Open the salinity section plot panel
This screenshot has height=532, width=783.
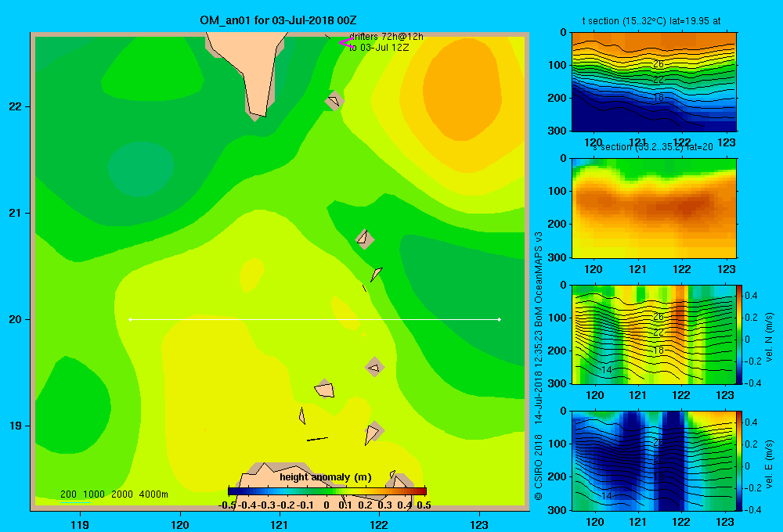click(654, 208)
